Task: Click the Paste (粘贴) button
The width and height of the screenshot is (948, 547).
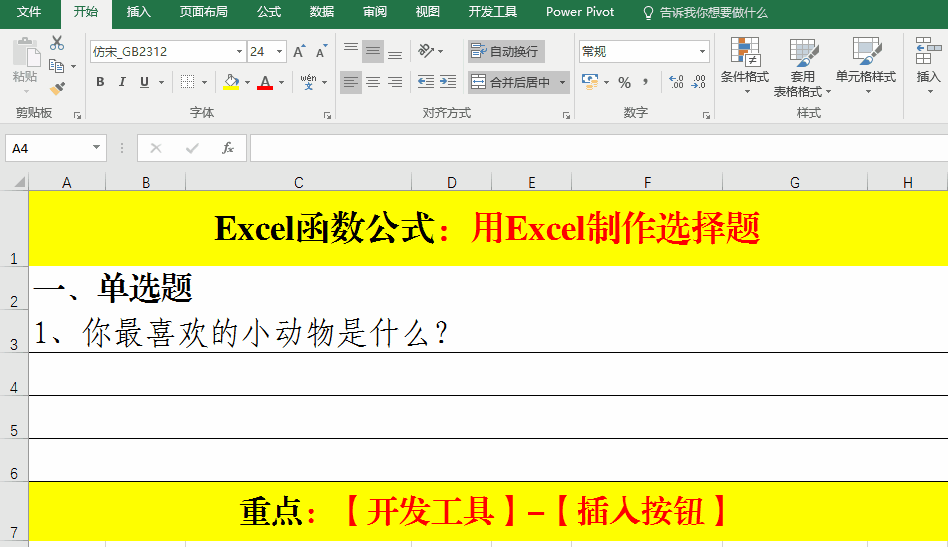Action: coord(25,62)
